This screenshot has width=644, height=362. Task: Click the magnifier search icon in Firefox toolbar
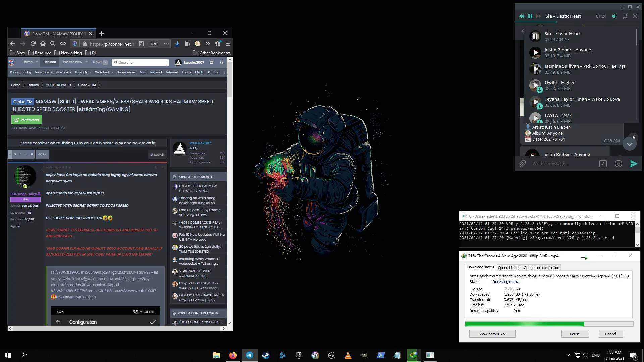[53, 44]
